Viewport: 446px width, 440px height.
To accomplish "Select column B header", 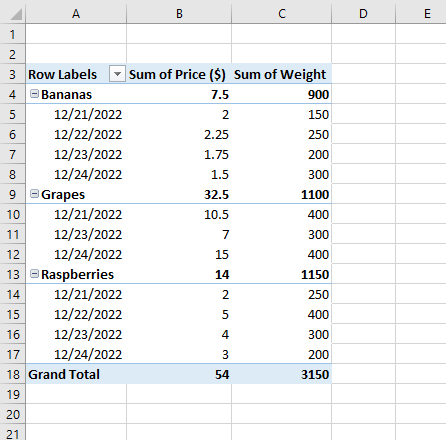I will coord(179,14).
